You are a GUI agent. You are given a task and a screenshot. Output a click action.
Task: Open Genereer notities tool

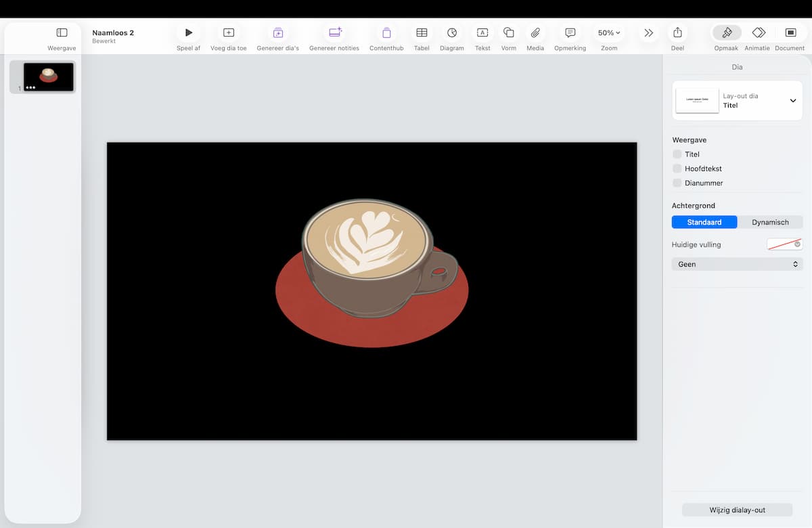pos(335,32)
